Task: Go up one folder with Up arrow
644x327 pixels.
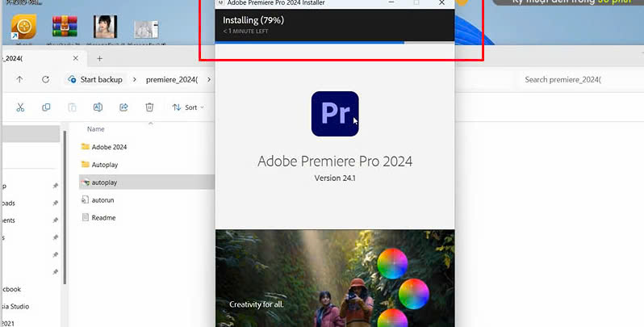Action: (20, 80)
